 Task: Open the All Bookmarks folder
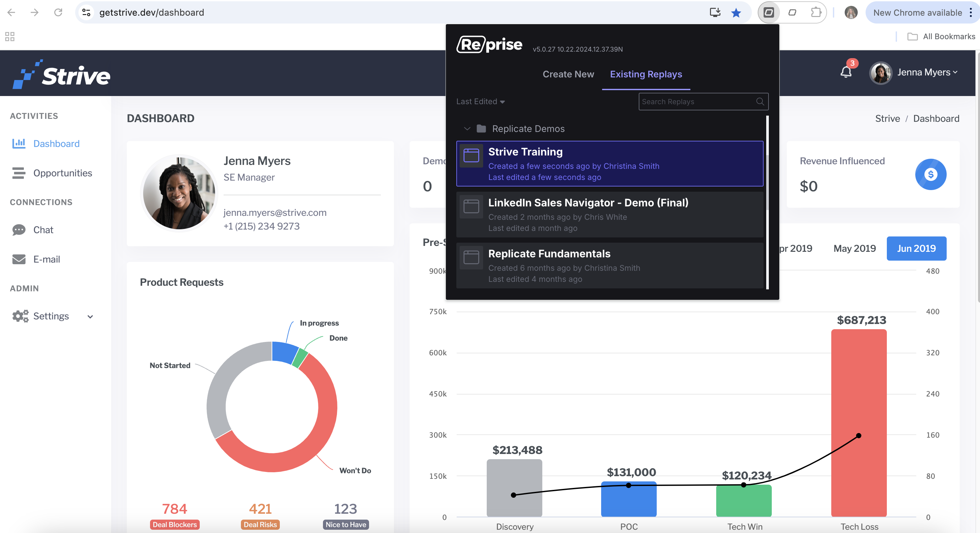pyautogui.click(x=941, y=37)
